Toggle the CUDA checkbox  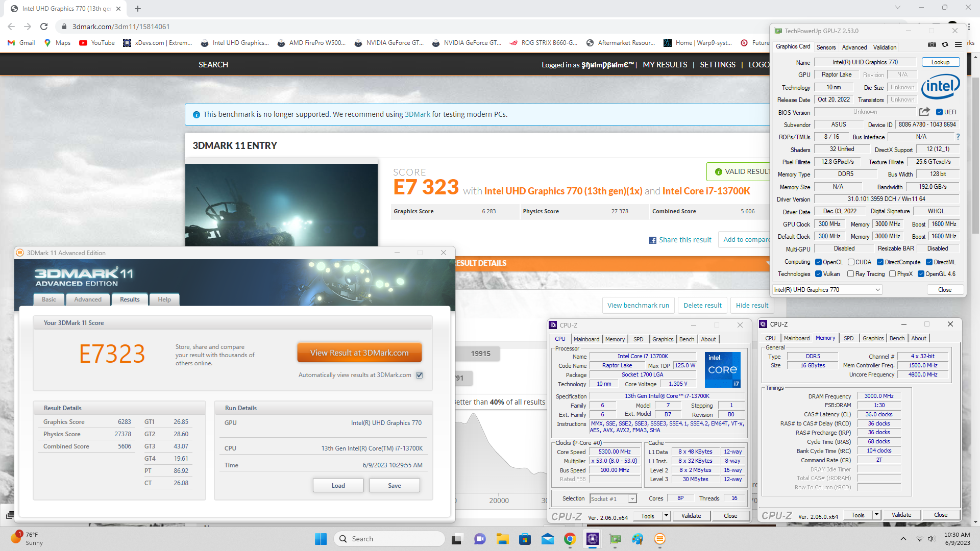851,262
